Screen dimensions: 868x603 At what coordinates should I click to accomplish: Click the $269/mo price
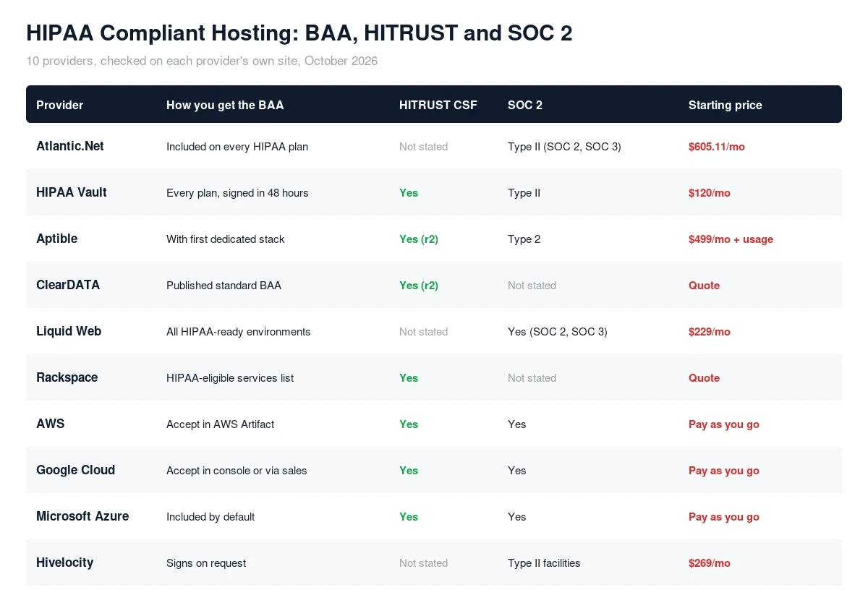pyautogui.click(x=710, y=563)
